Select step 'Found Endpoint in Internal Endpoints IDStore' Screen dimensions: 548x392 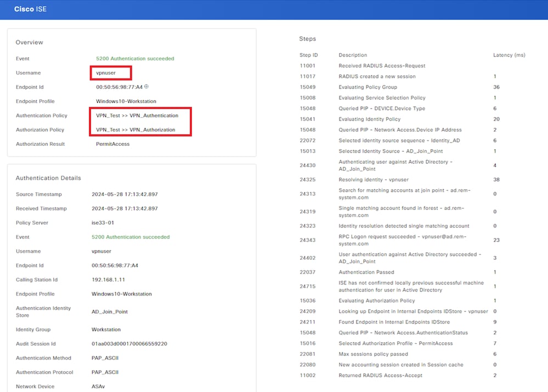pos(394,322)
